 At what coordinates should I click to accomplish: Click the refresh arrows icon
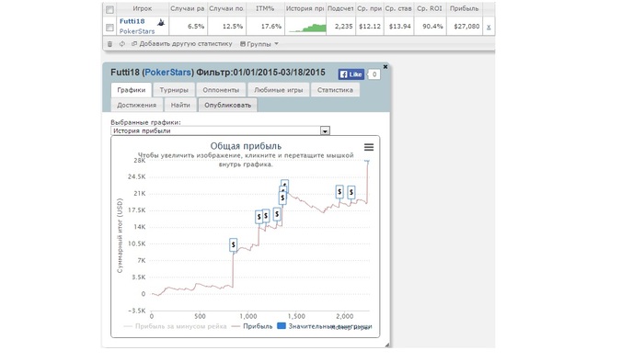[122, 44]
